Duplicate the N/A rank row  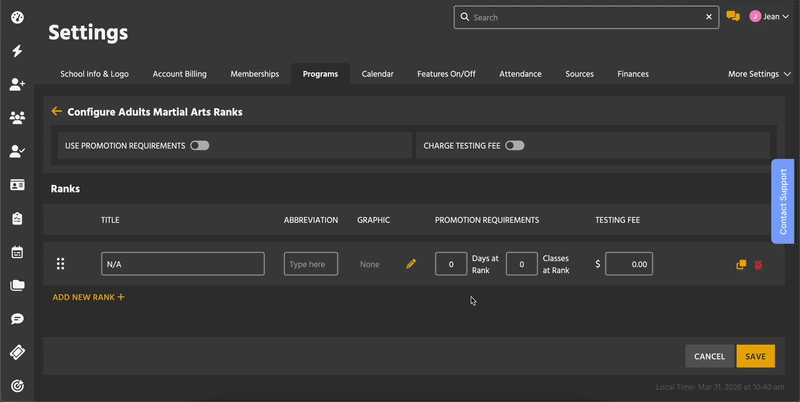(741, 264)
